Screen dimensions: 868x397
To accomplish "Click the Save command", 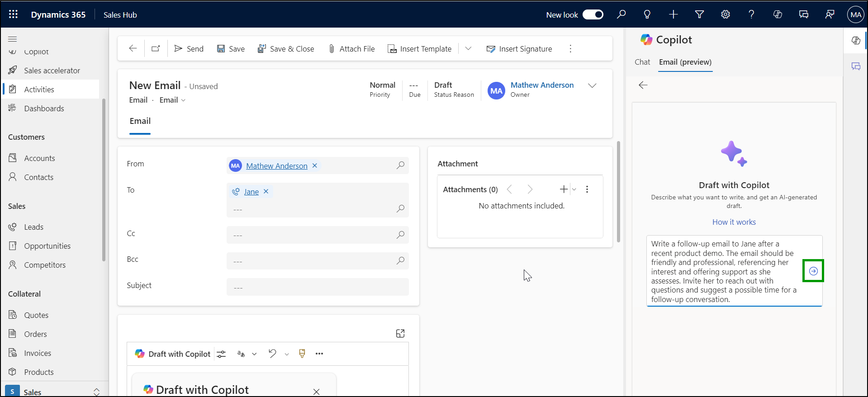I will point(231,49).
